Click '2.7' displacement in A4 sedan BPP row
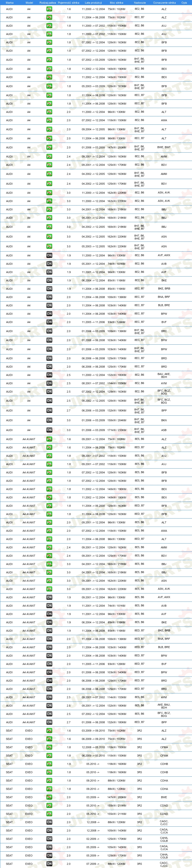Image resolution: width=192 pixels, height=868 pixels. pyautogui.click(x=69, y=411)
